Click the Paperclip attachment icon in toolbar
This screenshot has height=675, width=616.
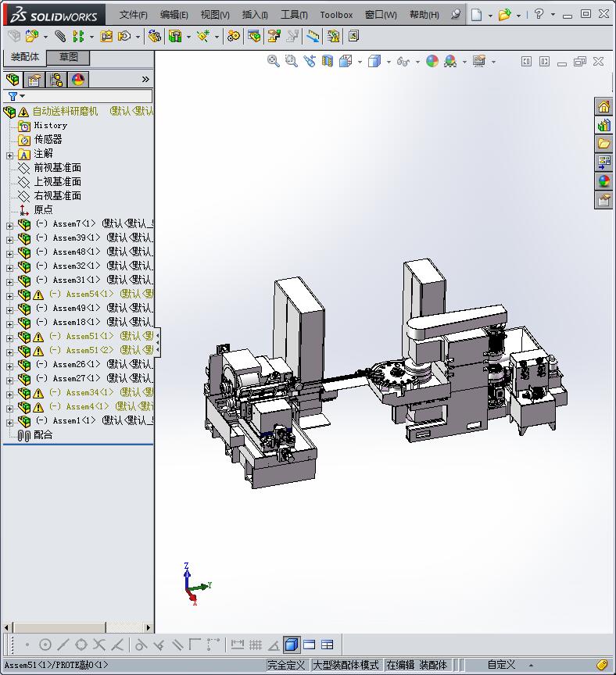(60, 36)
